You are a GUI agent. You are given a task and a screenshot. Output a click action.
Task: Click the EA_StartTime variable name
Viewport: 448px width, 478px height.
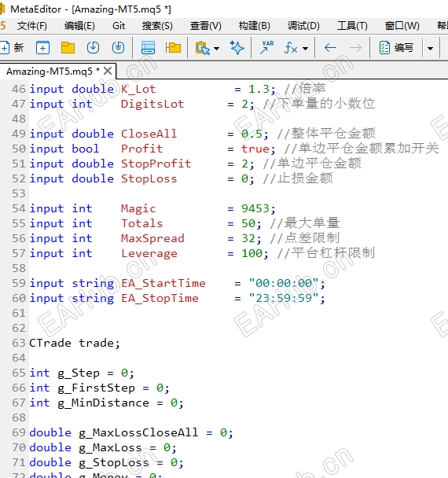(x=163, y=283)
